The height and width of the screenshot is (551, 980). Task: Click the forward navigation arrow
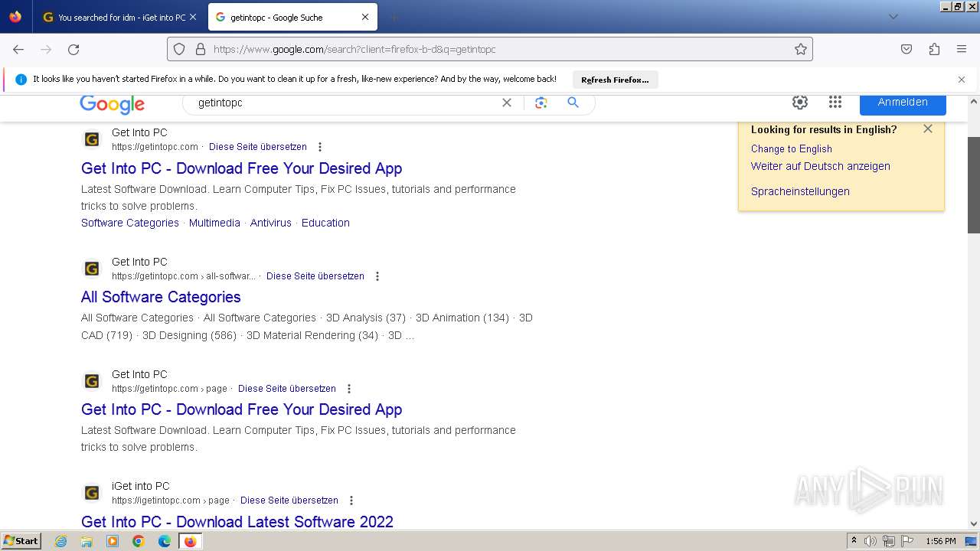46,49
